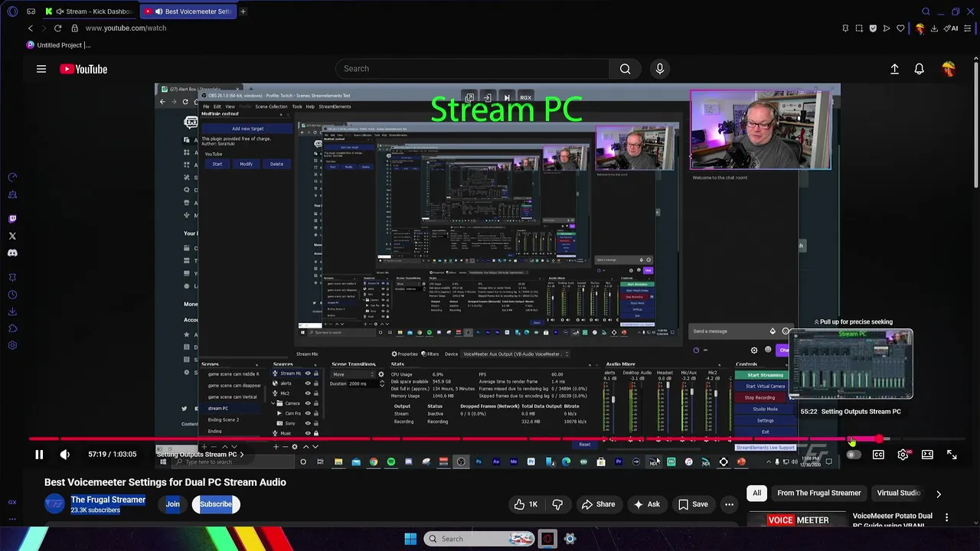Open VoiceMeeter Potato recommended video thumbnail
This screenshot has width=980, height=551.
click(797, 520)
